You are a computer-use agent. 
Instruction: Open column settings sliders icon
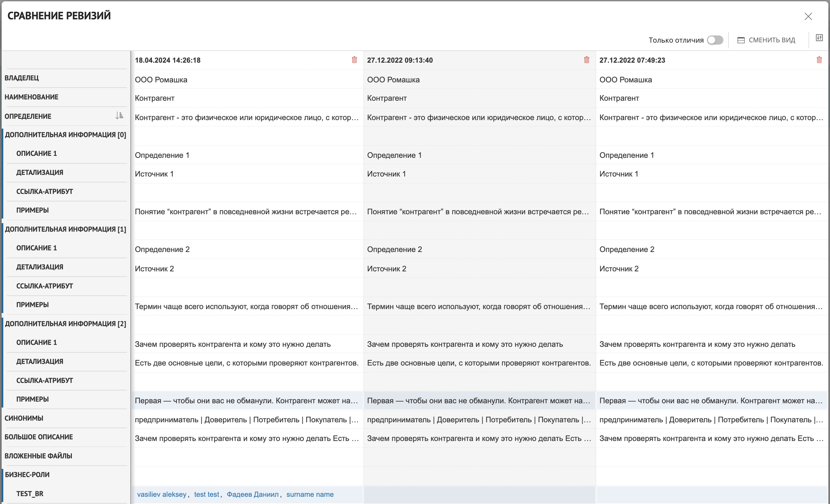click(819, 38)
